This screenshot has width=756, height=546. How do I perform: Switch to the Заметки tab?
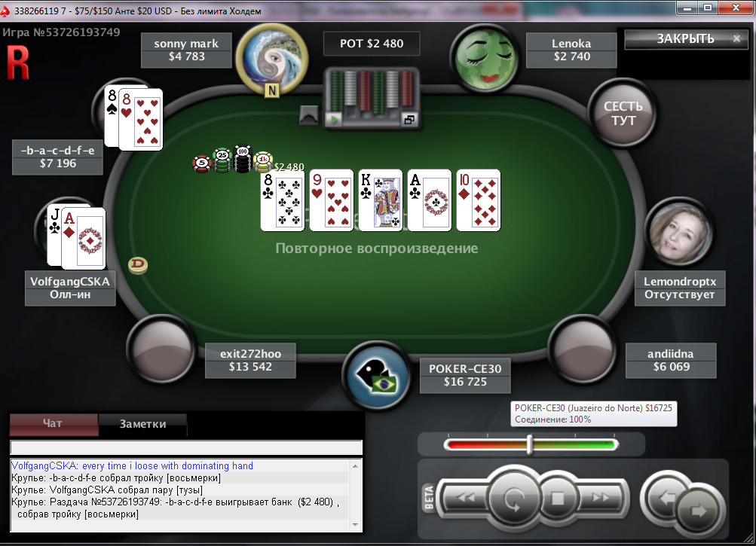[x=142, y=424]
